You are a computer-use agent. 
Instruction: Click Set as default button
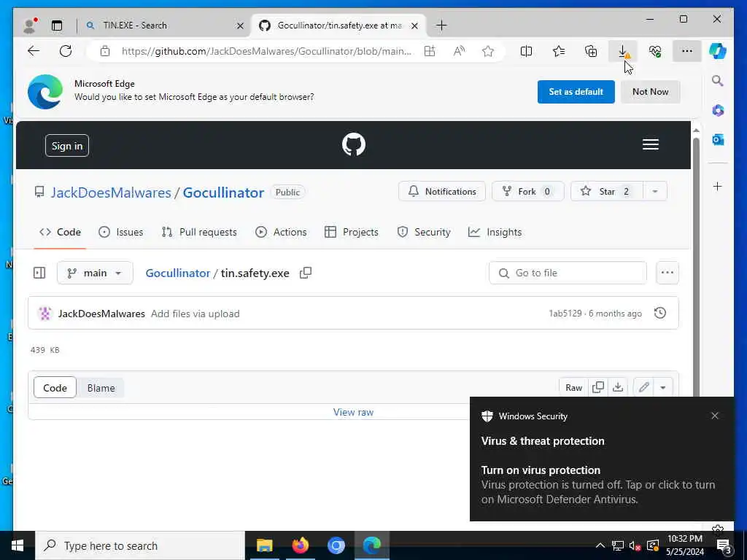coord(576,92)
